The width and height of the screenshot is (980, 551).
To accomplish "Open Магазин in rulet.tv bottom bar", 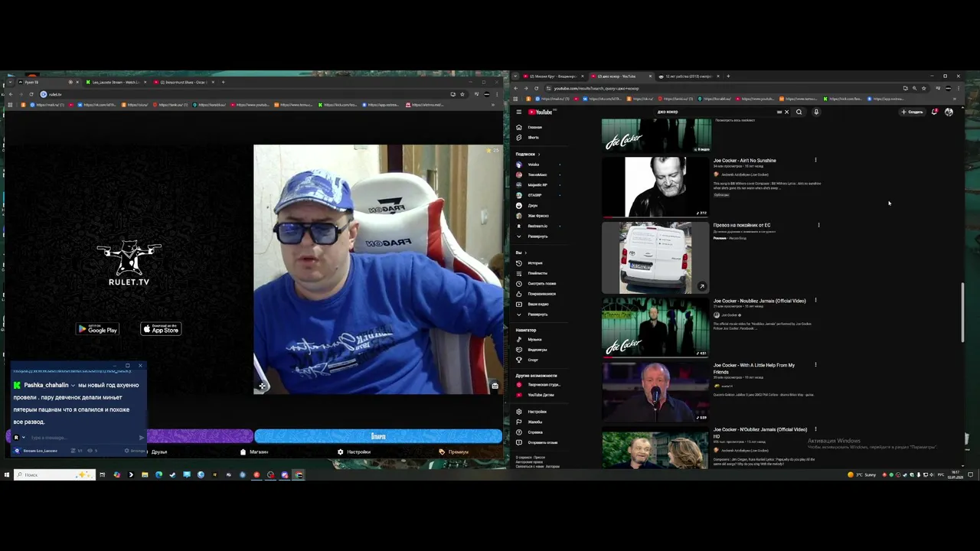I will (x=254, y=452).
